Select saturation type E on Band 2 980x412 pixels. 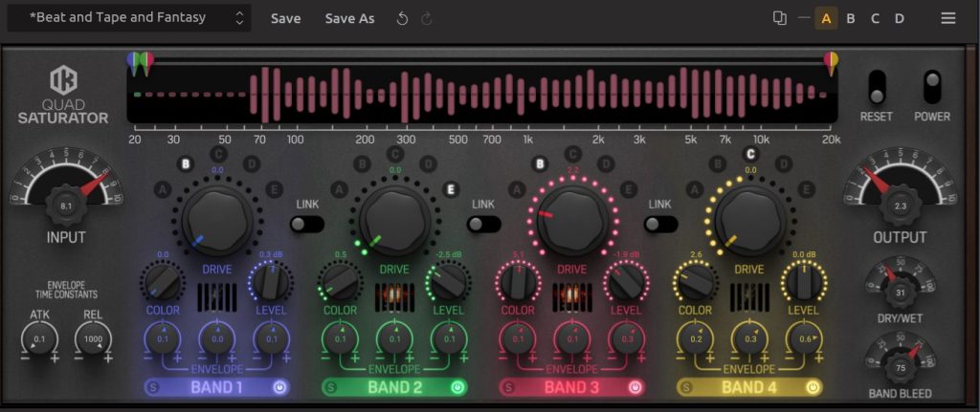click(x=451, y=189)
